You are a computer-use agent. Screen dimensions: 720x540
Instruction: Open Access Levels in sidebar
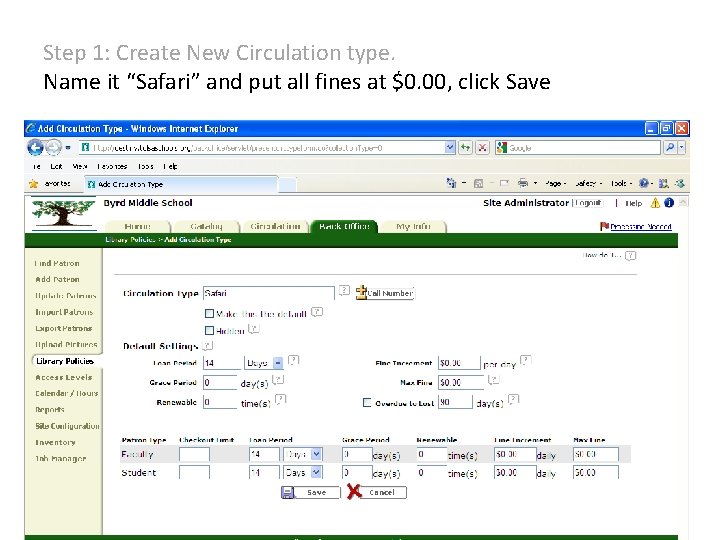[64, 377]
